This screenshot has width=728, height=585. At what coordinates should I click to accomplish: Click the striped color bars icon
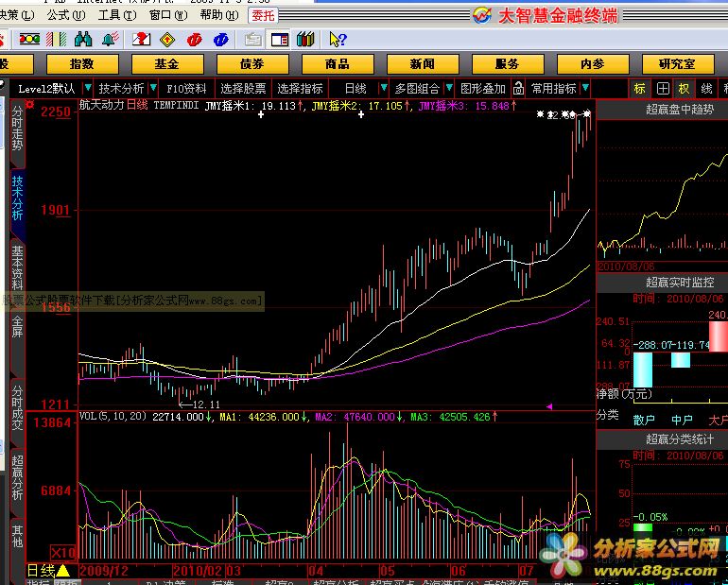[56, 40]
